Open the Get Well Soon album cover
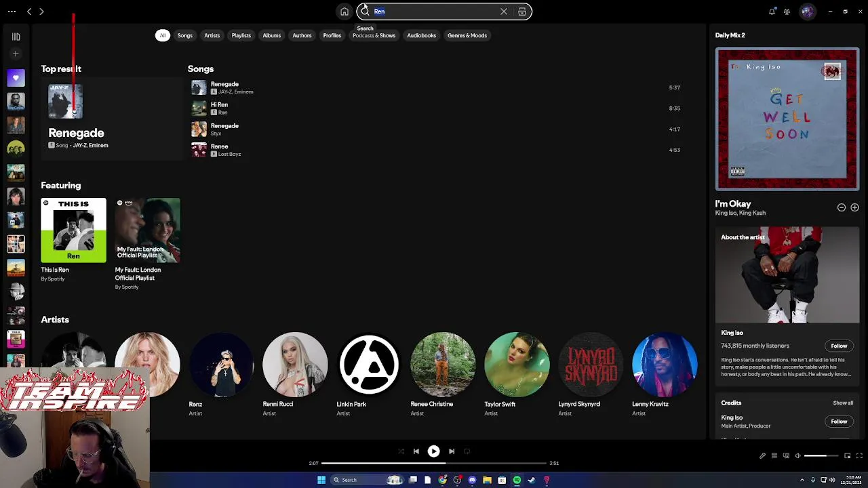Image resolution: width=868 pixels, height=488 pixels. 787,119
